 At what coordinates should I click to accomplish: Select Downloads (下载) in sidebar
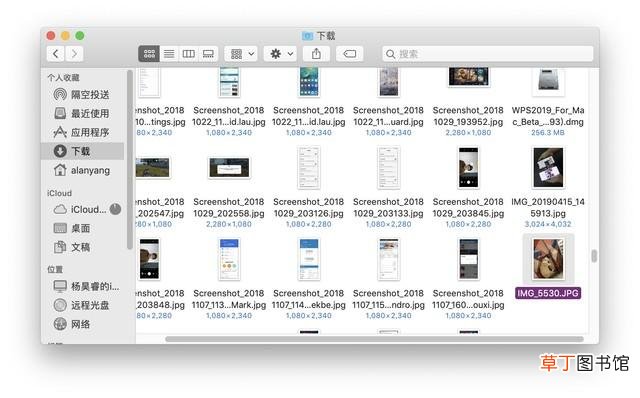(83, 151)
